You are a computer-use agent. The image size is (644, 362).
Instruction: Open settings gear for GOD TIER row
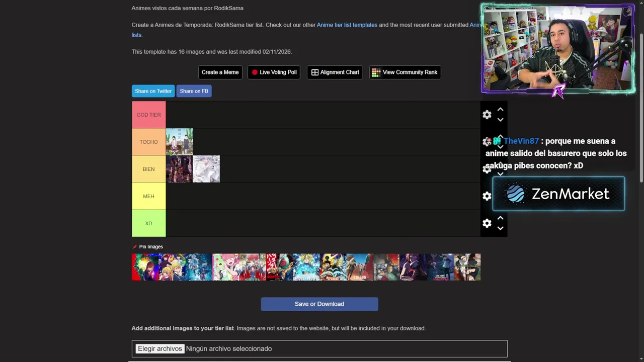[487, 115]
